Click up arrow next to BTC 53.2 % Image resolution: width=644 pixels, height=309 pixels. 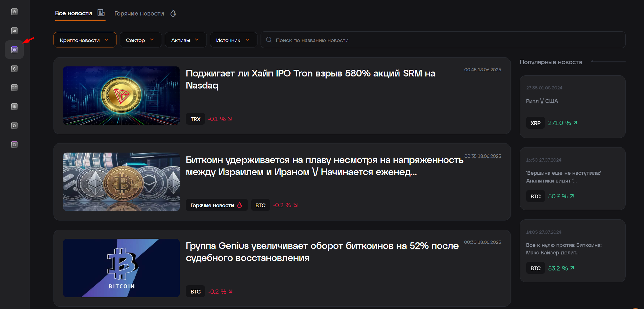(572, 268)
